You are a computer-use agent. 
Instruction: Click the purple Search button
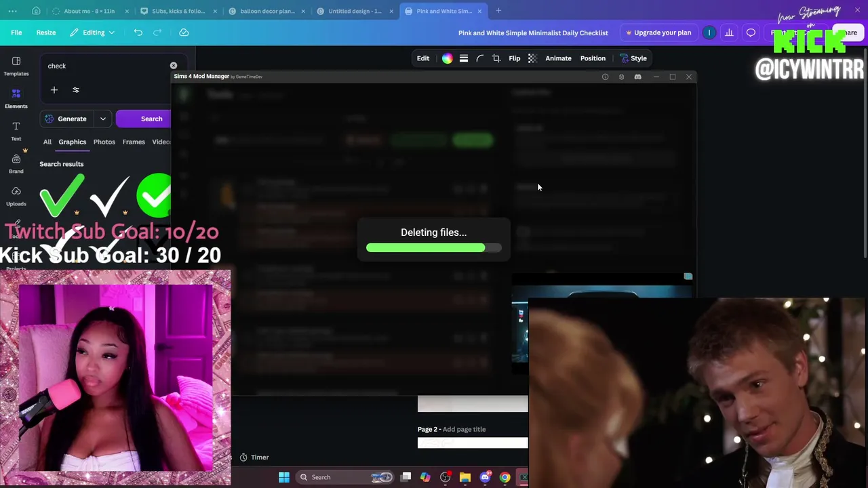click(144, 119)
